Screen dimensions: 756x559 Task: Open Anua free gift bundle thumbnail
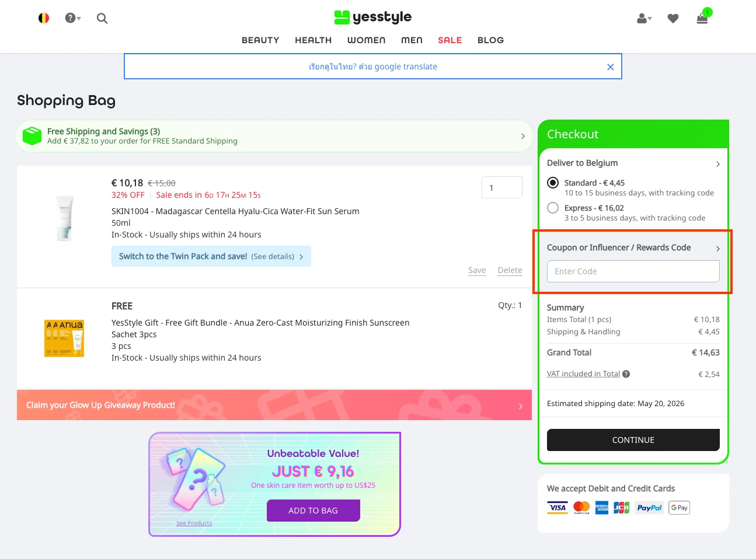pos(64,338)
